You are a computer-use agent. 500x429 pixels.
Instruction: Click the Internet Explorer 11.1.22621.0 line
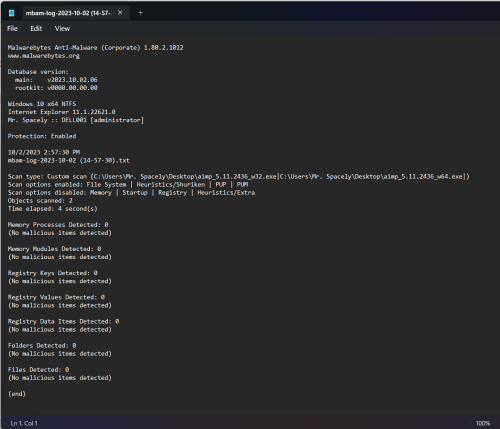(62, 112)
